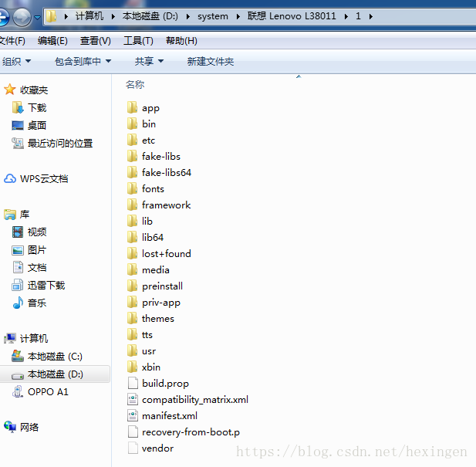Open the 帮助(H) menu
Image resolution: width=476 pixels, height=467 pixels.
point(181,41)
